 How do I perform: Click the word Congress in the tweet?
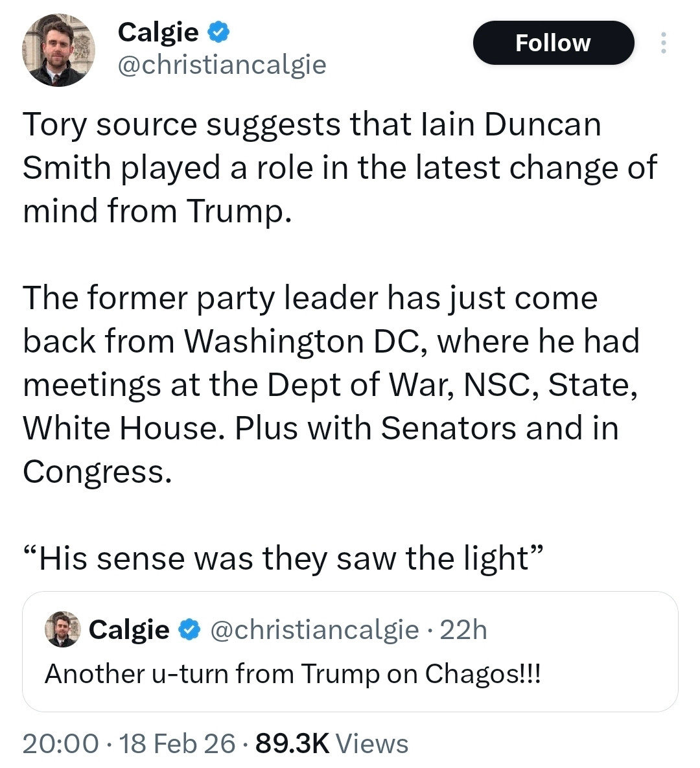pos(97,471)
